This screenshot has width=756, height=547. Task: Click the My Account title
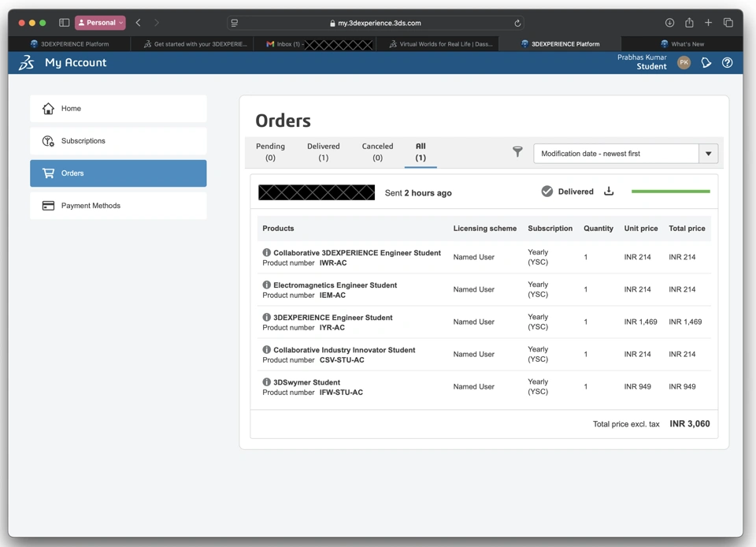coord(76,63)
